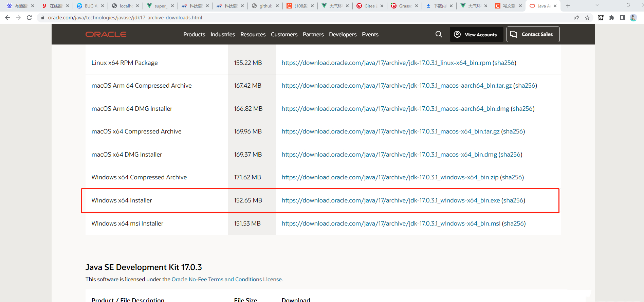Download the windows-x64_bin.zip link
Image resolution: width=644 pixels, height=302 pixels.
pos(390,177)
